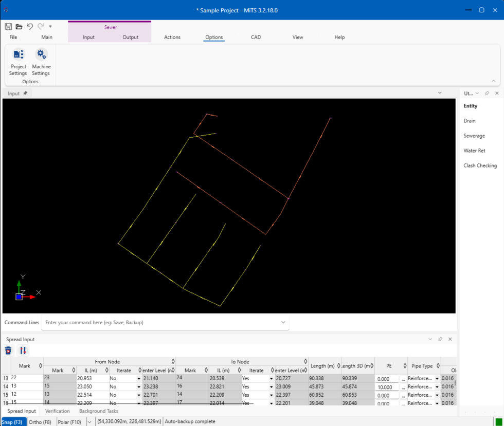The width and height of the screenshot is (504, 426).
Task: Open the Actions menu
Action: pos(172,37)
